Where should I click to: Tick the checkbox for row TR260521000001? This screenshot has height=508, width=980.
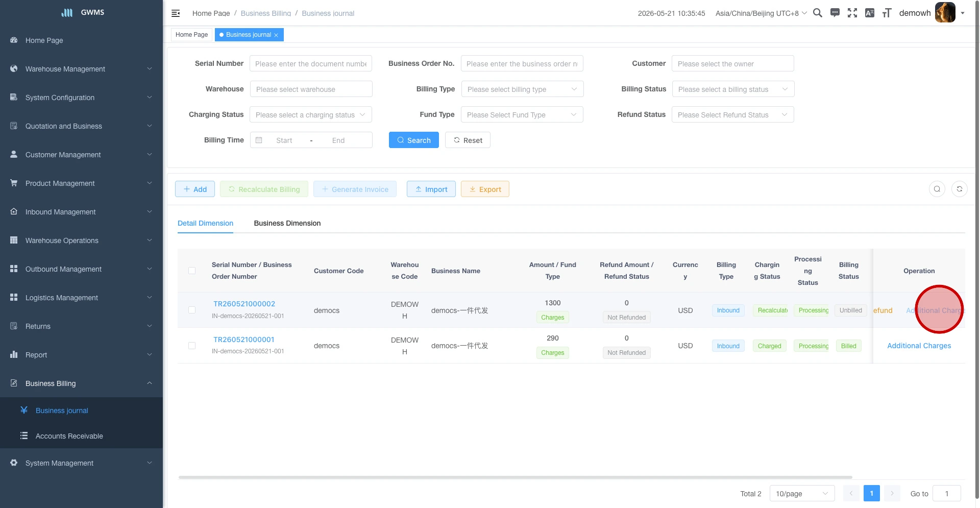click(192, 346)
